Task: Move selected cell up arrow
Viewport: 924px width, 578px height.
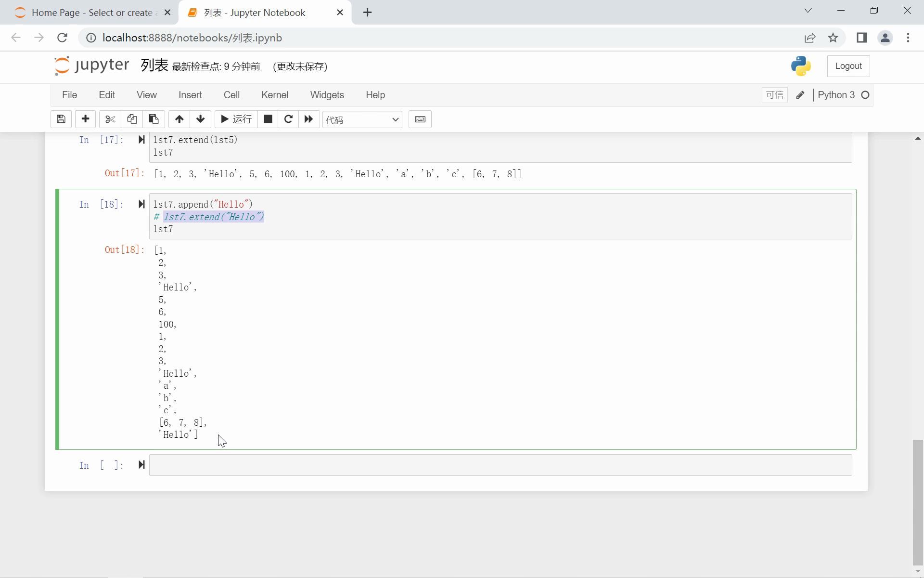Action: 179,119
